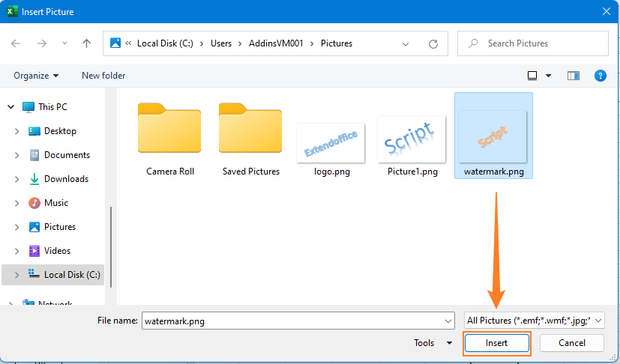The image size is (620, 364).
Task: Collapse the This PC tree node
Action: coord(11,107)
